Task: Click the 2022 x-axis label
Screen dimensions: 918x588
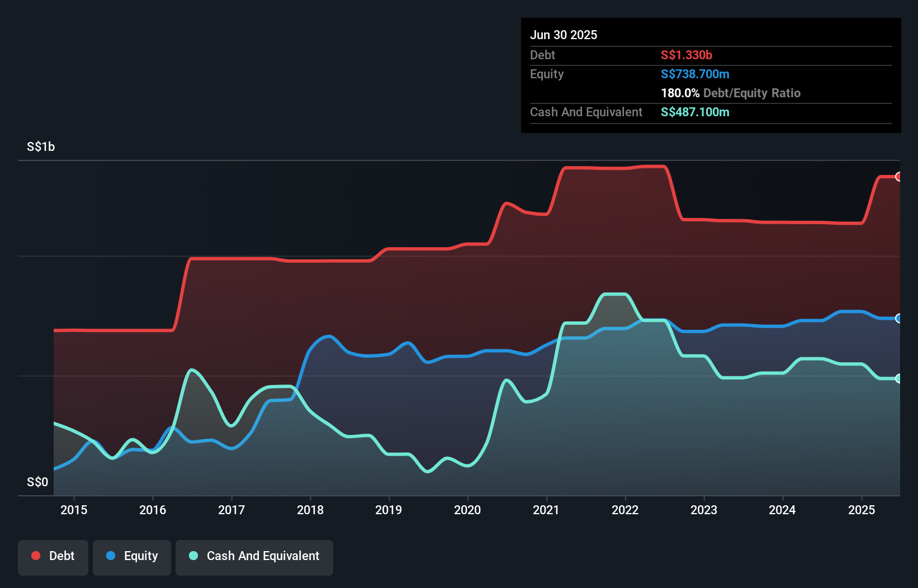Action: point(625,510)
